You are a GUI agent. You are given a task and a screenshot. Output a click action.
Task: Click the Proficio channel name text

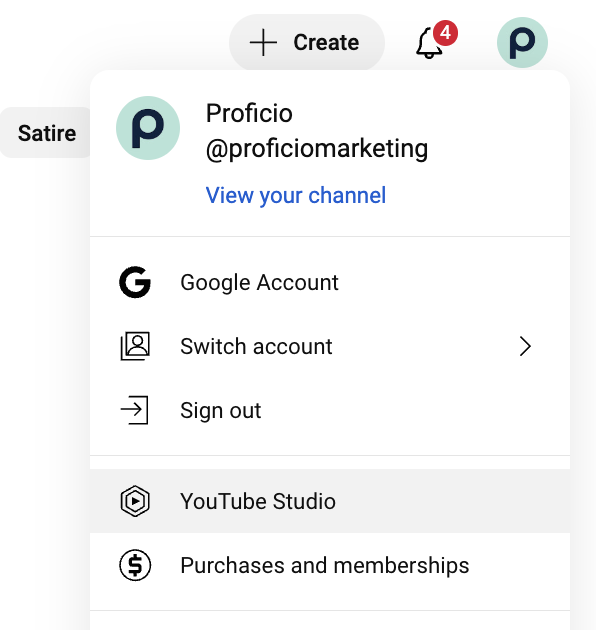tap(249, 113)
